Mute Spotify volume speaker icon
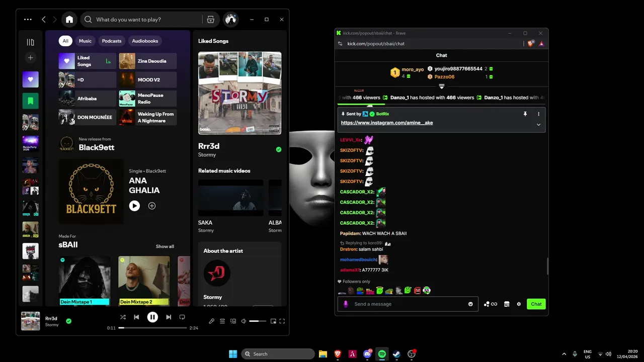The width and height of the screenshot is (644, 362). [244, 321]
